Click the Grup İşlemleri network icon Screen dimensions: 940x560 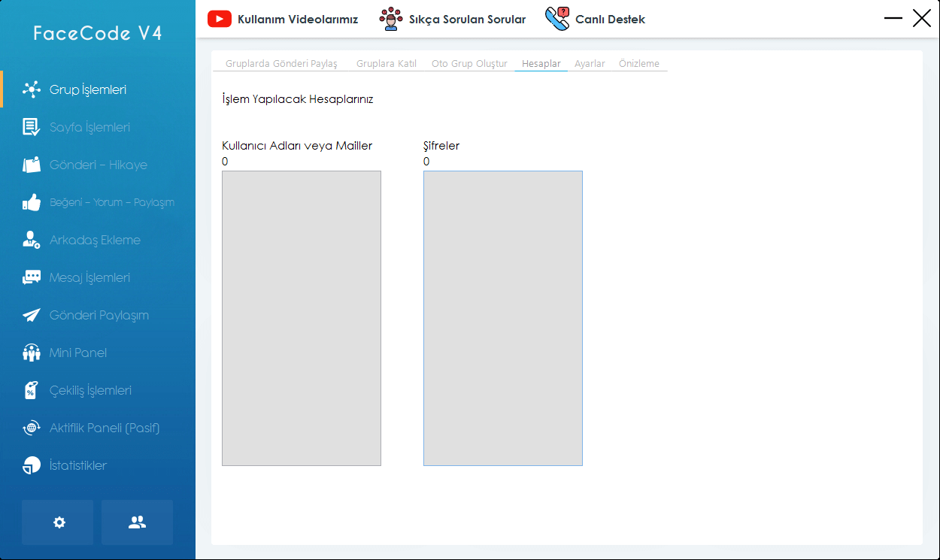point(32,89)
